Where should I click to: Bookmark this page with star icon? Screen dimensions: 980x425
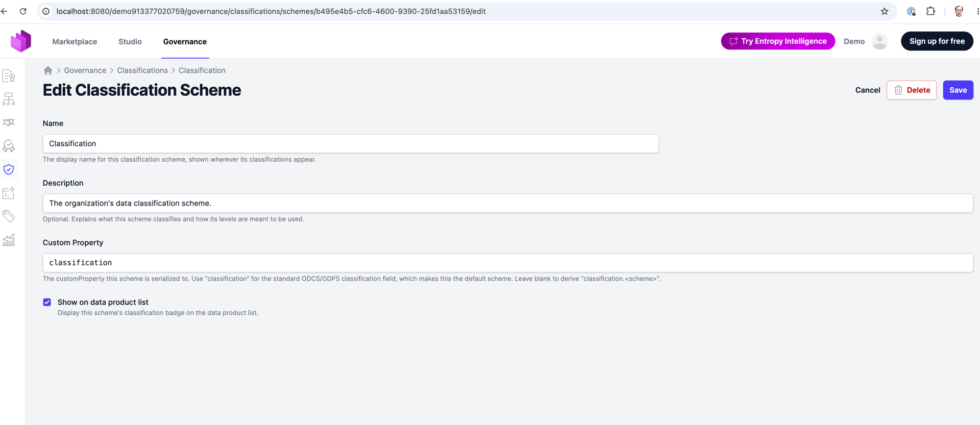pos(884,11)
